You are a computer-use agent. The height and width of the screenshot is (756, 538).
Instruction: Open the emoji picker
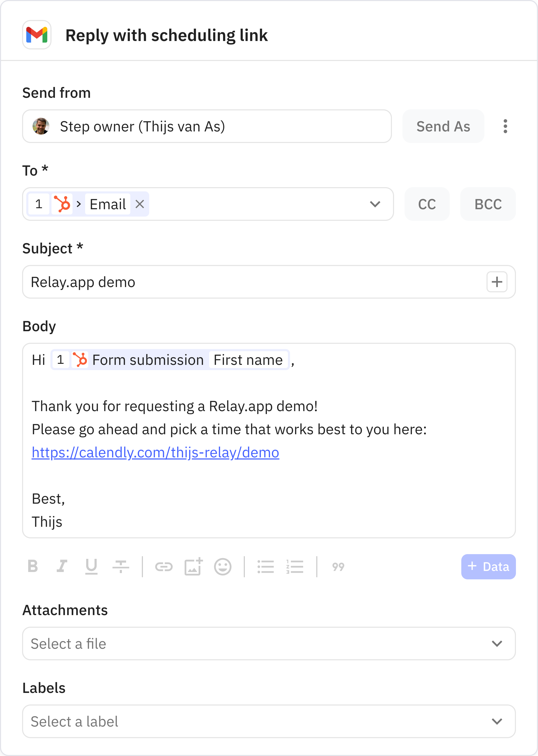(223, 567)
